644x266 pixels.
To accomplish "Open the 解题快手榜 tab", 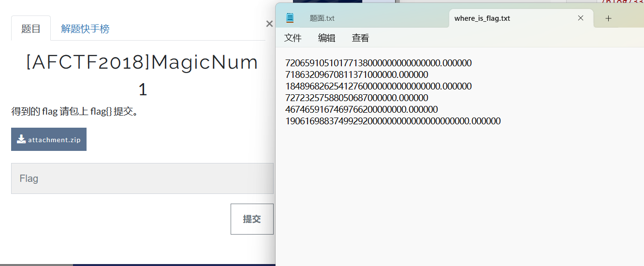I will point(85,29).
